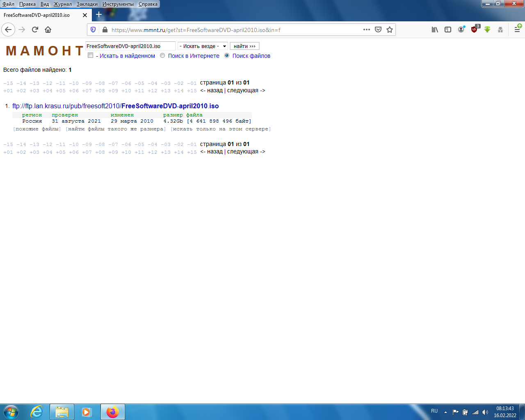Launch Internet Explorer from taskbar
Viewport: 525px width, 420px height.
[37, 412]
